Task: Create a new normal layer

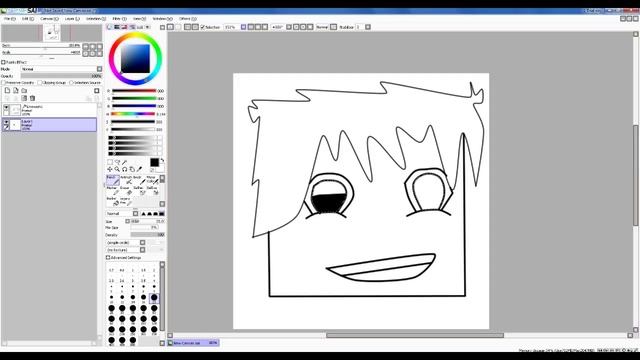Action: click(7, 90)
